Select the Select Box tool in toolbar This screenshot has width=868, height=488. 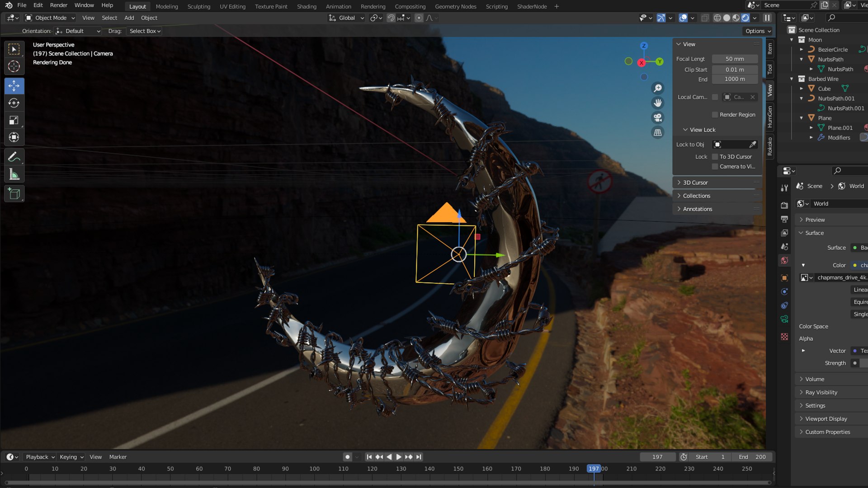[14, 49]
